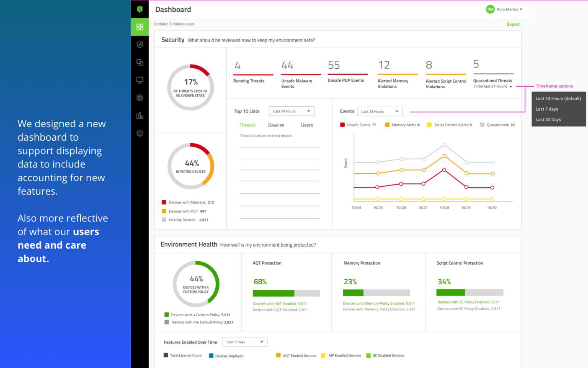Open the settings gear sidebar icon
This screenshot has width=588, height=368.
(x=140, y=133)
